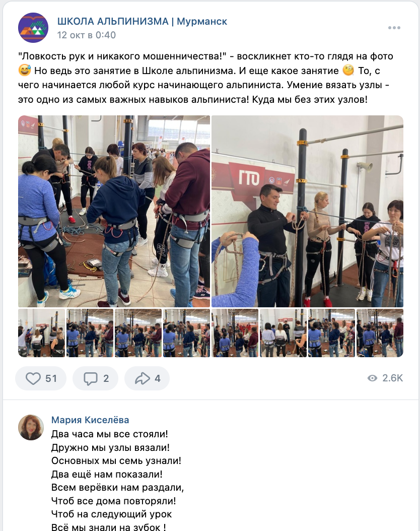420x531 pixels.
Task: Open the ШКОЛА АЛЬПИНИЗМА | Мурманск group link
Action: click(x=142, y=21)
